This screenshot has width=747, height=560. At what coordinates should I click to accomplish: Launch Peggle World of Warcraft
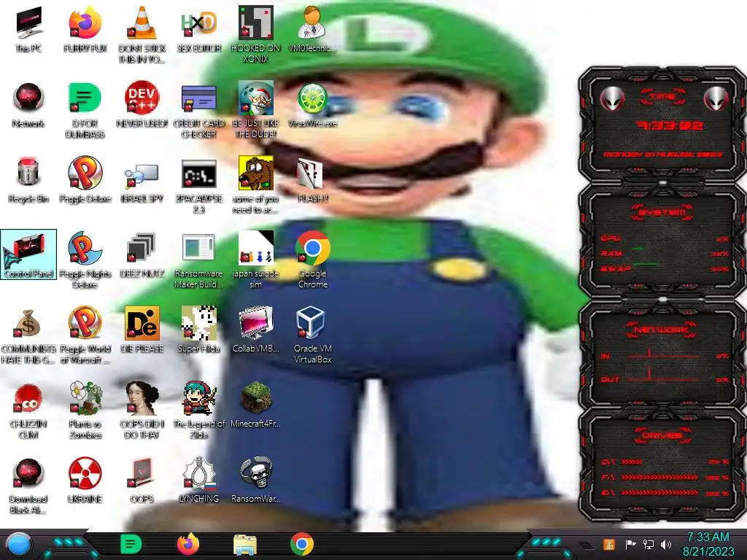click(x=85, y=334)
